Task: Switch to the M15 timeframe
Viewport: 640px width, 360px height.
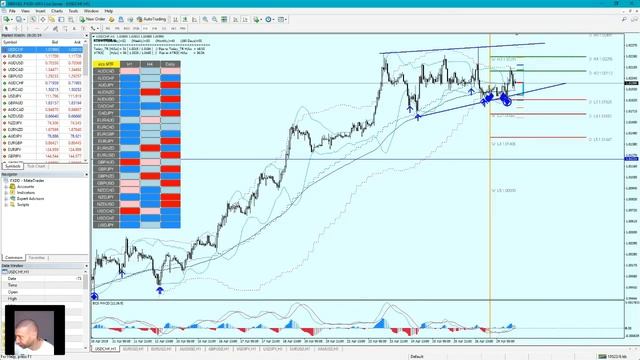Action: [x=127, y=29]
